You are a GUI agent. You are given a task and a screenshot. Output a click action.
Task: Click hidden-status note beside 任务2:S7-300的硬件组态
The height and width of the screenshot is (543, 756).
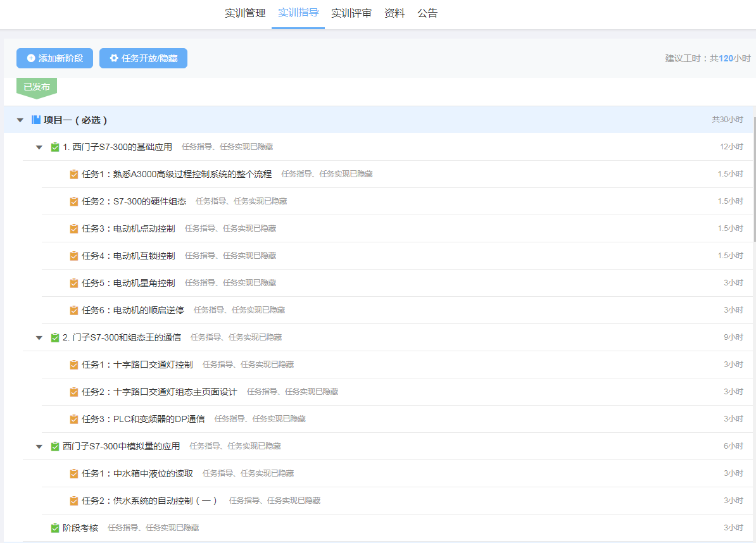tap(241, 201)
